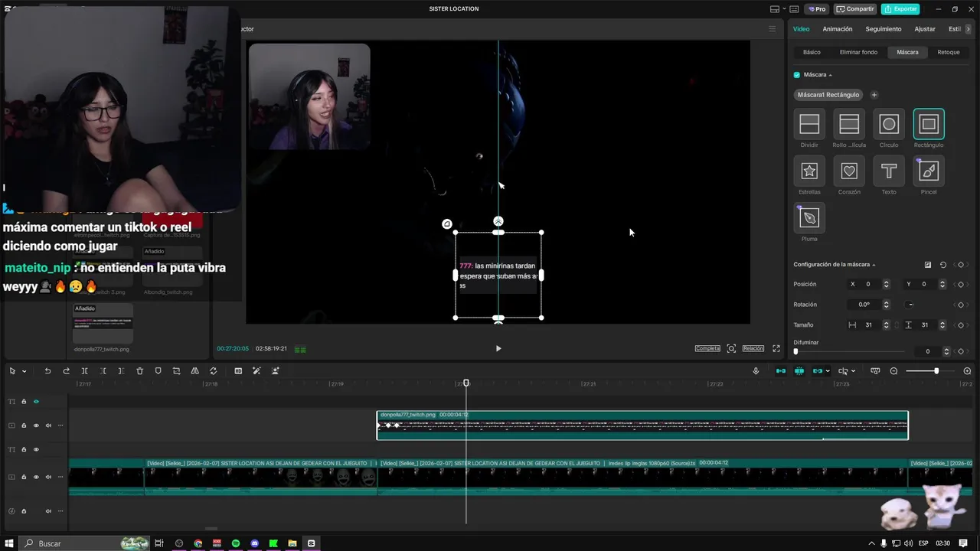Open the Animación tab

coord(837,29)
